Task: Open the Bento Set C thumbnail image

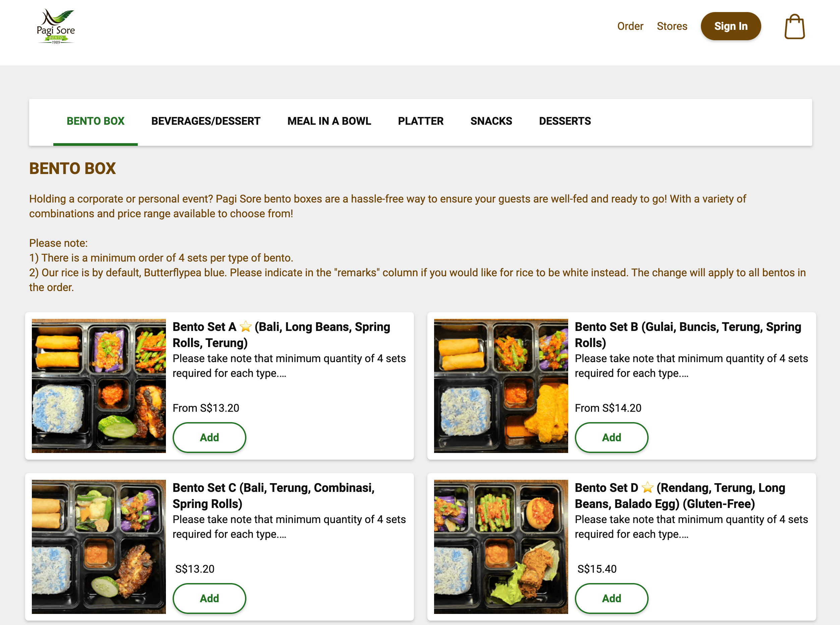Action: pyautogui.click(x=99, y=546)
